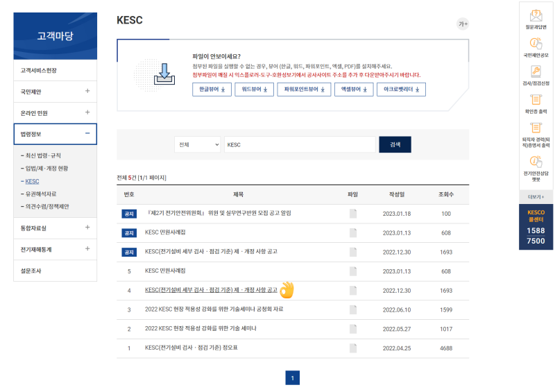Open KESC 검사·점검 기준 정오표 post
This screenshot has height=392, width=555.
click(x=191, y=348)
